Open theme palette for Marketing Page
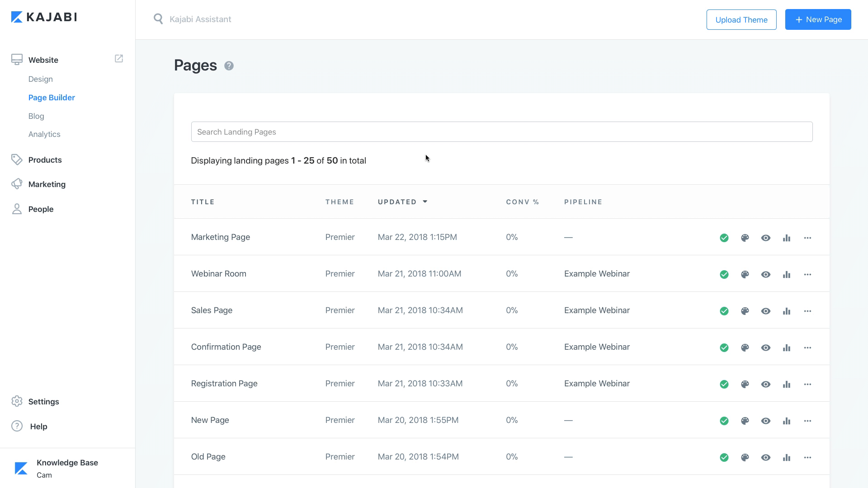868x488 pixels. click(x=745, y=238)
